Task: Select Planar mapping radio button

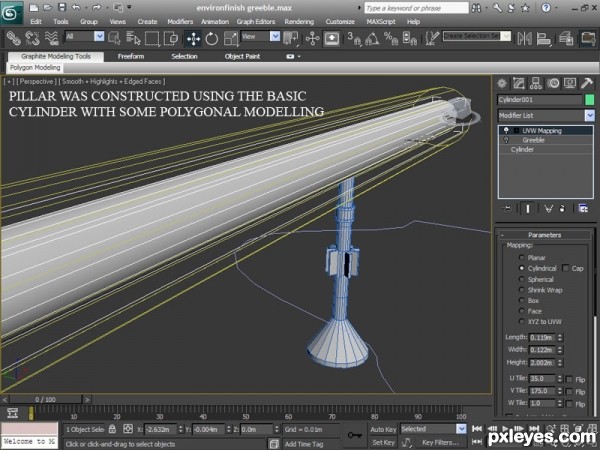Action: click(521, 258)
